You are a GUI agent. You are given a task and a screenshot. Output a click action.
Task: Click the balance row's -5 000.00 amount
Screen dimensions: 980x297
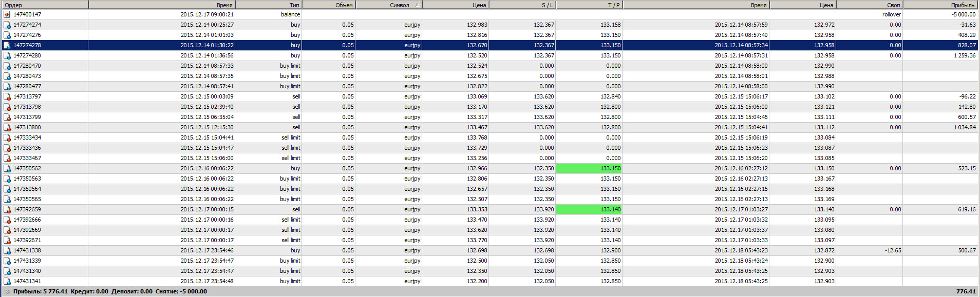pos(964,14)
